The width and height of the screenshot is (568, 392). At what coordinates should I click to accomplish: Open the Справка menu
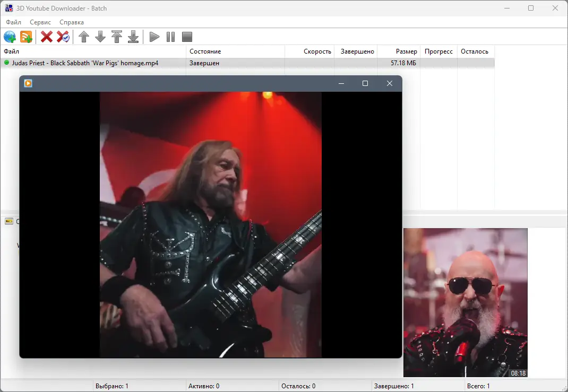point(72,22)
